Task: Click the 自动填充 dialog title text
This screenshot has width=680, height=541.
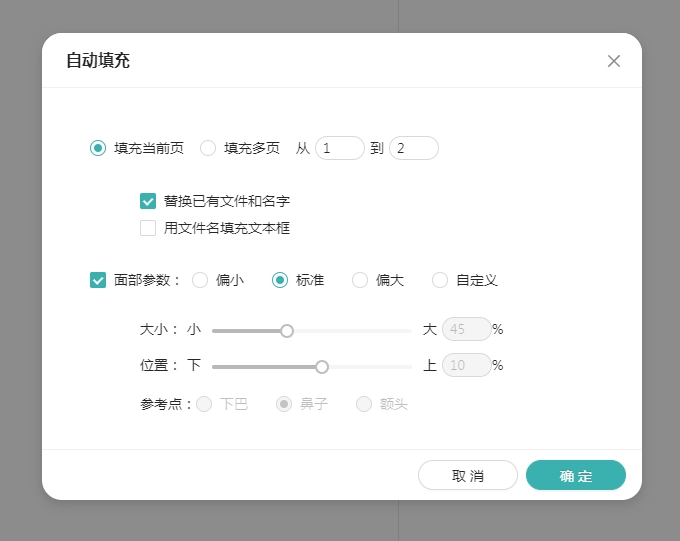Action: 98,60
